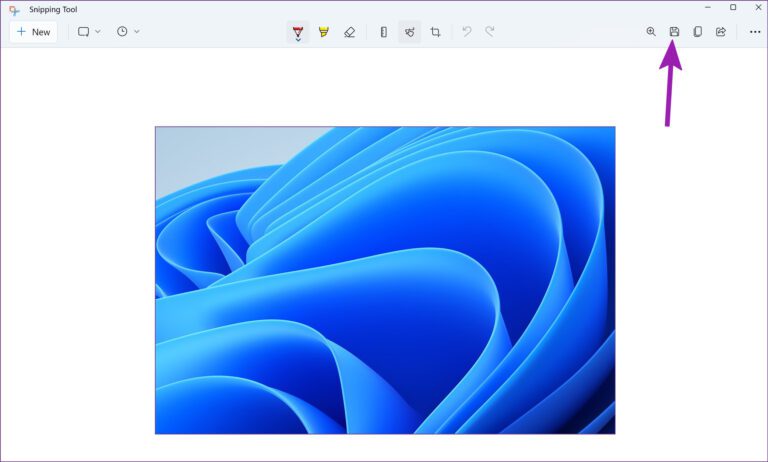Copy the snip to clipboard
The image size is (768, 462).
(x=697, y=32)
